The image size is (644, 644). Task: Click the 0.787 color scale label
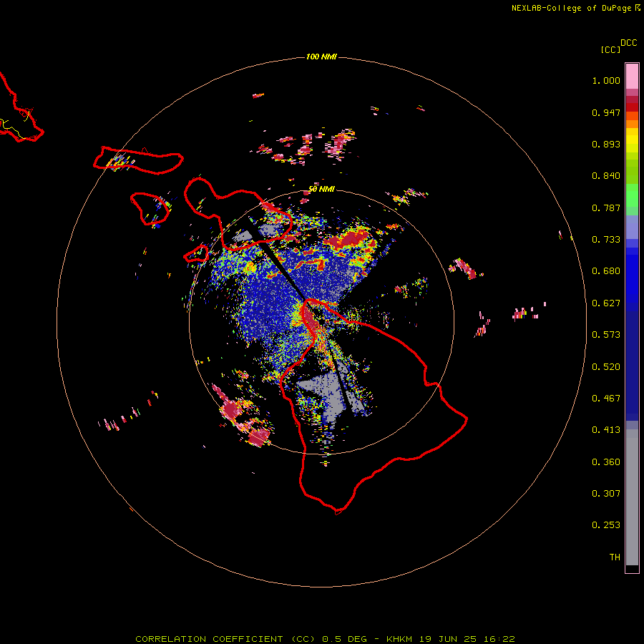tap(606, 208)
